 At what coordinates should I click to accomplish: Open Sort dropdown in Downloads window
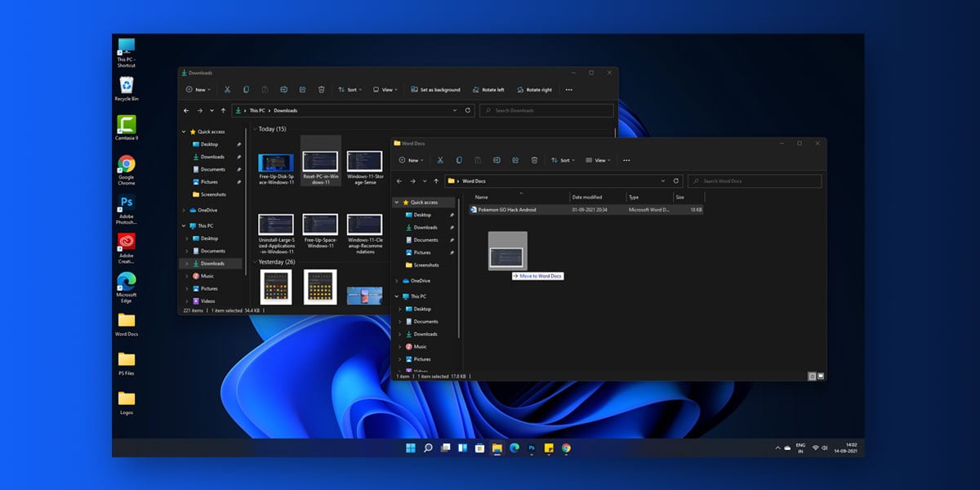pyautogui.click(x=350, y=90)
